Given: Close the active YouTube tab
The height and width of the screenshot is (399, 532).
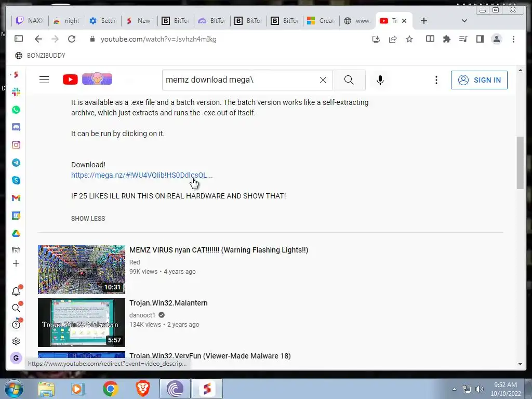Looking at the screenshot, I should coord(404,21).
